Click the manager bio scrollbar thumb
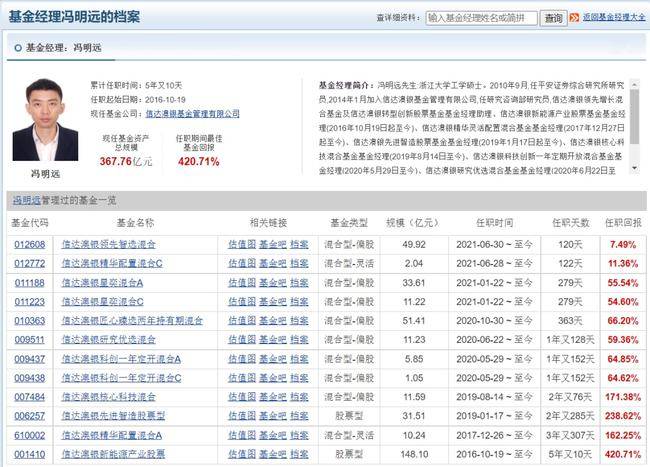Viewport: 650px width, 467px height. (x=634, y=116)
